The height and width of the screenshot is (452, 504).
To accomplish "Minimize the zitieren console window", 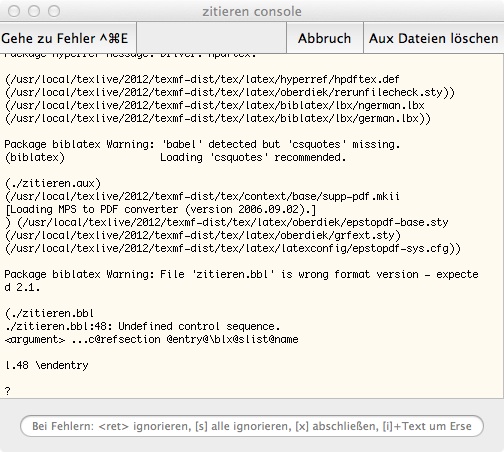I will [x=34, y=11].
